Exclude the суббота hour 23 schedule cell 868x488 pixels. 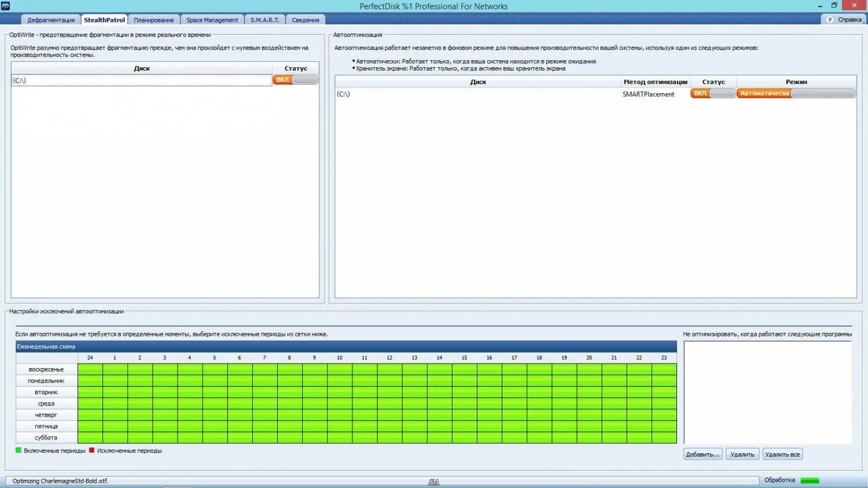(x=664, y=438)
